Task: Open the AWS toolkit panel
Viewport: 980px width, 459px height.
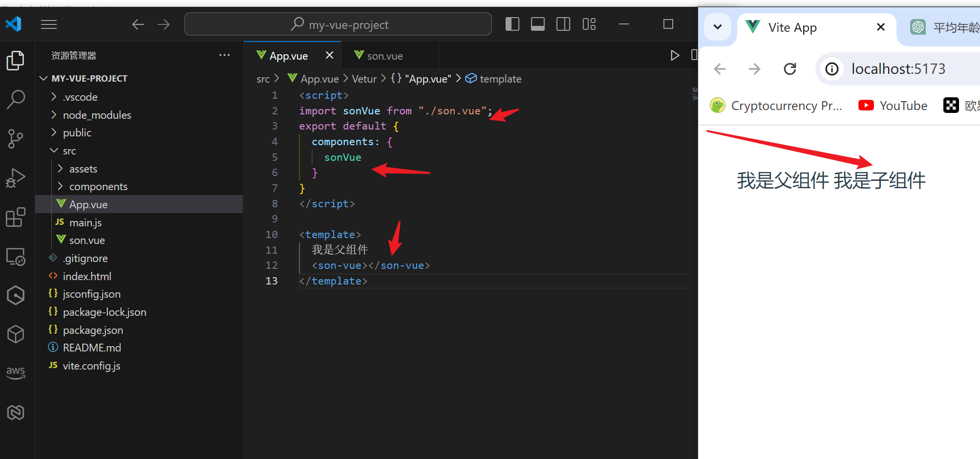Action: 16,372
